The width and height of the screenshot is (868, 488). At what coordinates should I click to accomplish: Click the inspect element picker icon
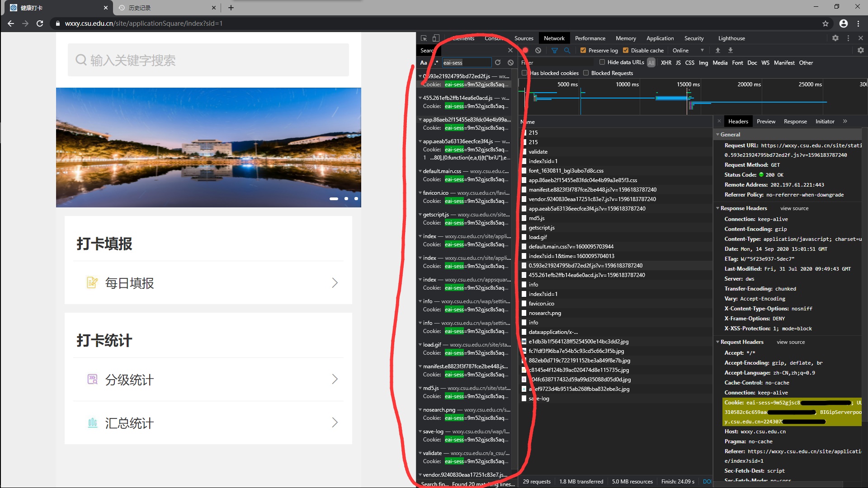pos(424,38)
